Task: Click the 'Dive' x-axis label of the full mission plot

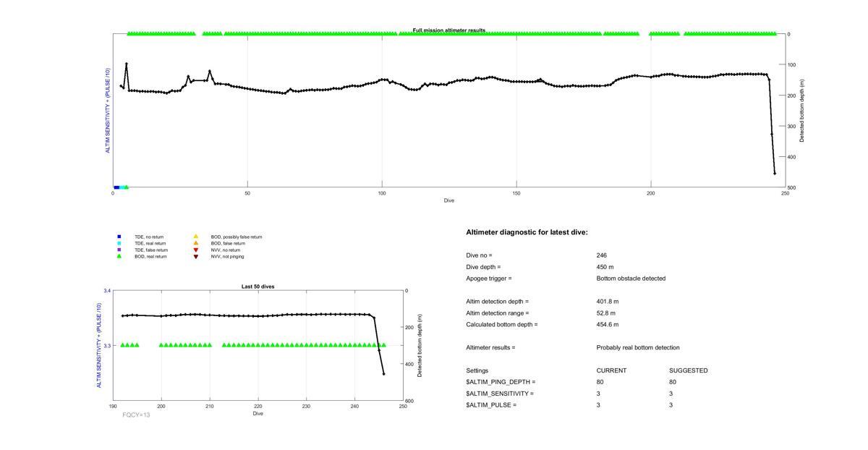Action: (x=449, y=200)
